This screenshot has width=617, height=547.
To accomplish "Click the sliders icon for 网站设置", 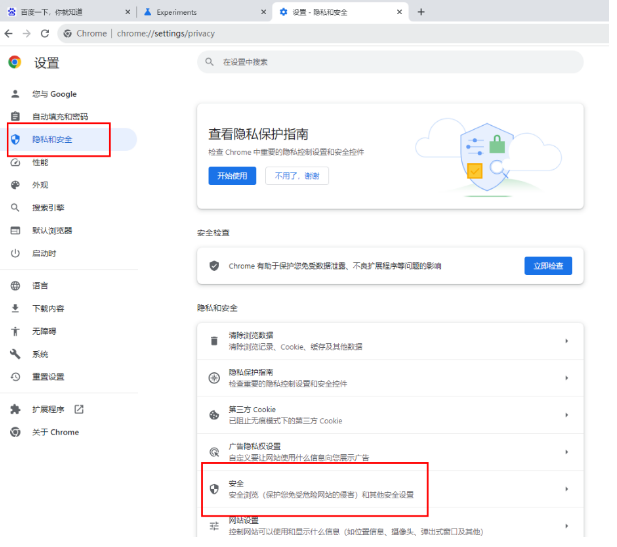I will pyautogui.click(x=214, y=526).
